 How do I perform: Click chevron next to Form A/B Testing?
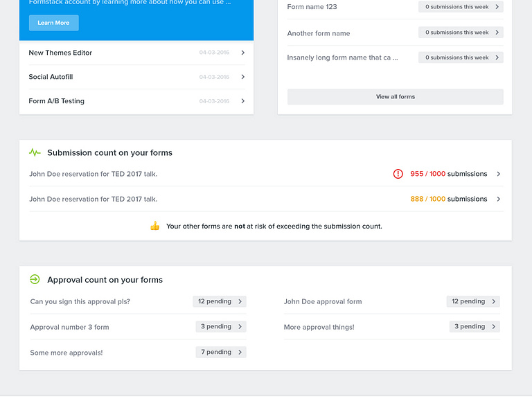(243, 100)
